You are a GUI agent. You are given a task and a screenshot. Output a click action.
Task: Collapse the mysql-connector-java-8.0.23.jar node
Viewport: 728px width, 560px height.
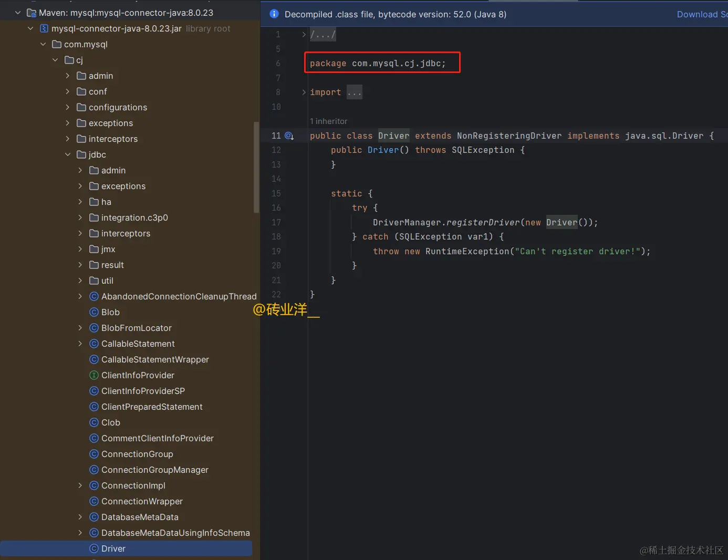coord(30,28)
